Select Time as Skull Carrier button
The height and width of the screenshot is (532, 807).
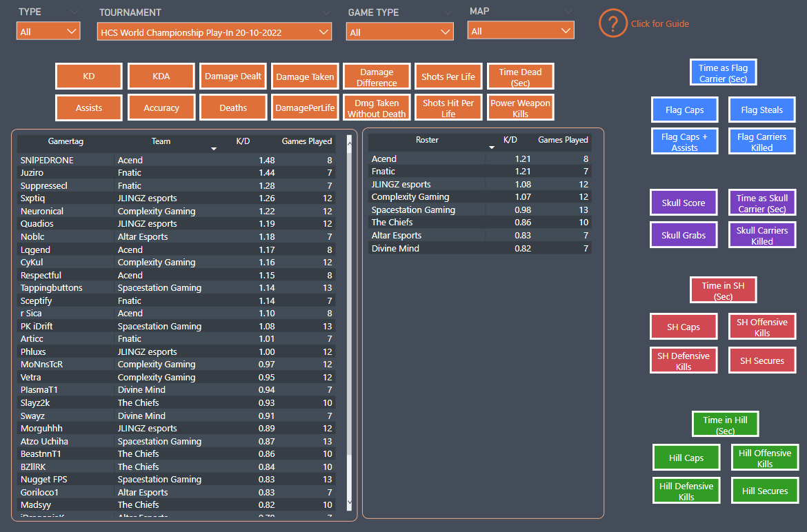[761, 203]
